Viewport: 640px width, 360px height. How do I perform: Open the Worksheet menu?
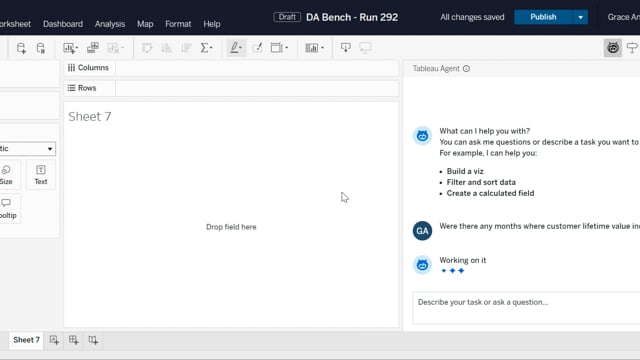[x=15, y=24]
